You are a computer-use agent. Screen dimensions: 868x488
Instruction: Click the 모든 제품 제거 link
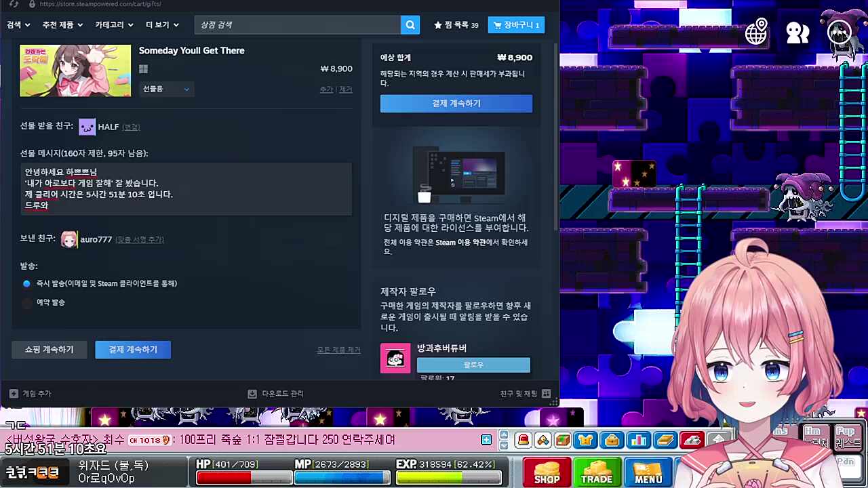coord(338,350)
